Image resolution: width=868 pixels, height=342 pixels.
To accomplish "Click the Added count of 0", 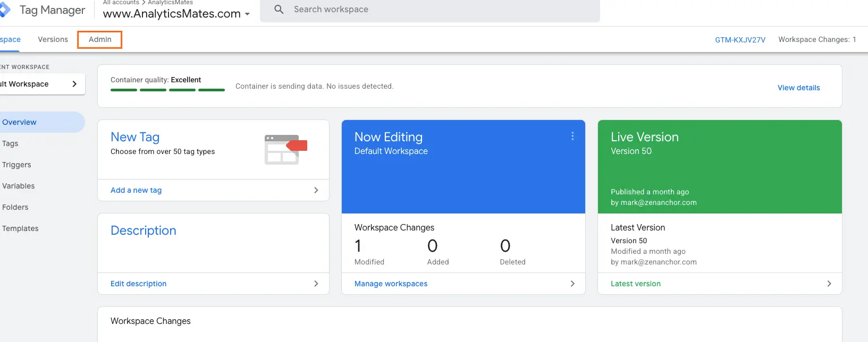I will [433, 246].
